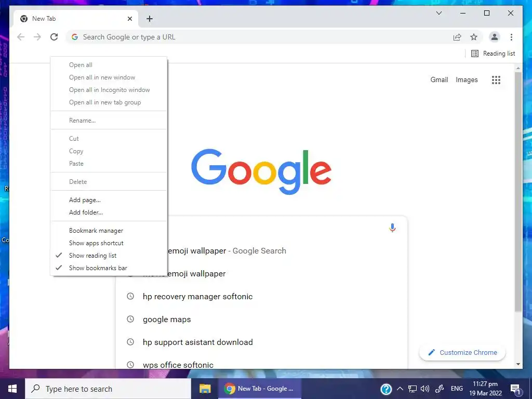Click the scrollbar up arrow
Viewport: 532px width, 399px height.
(x=518, y=69)
